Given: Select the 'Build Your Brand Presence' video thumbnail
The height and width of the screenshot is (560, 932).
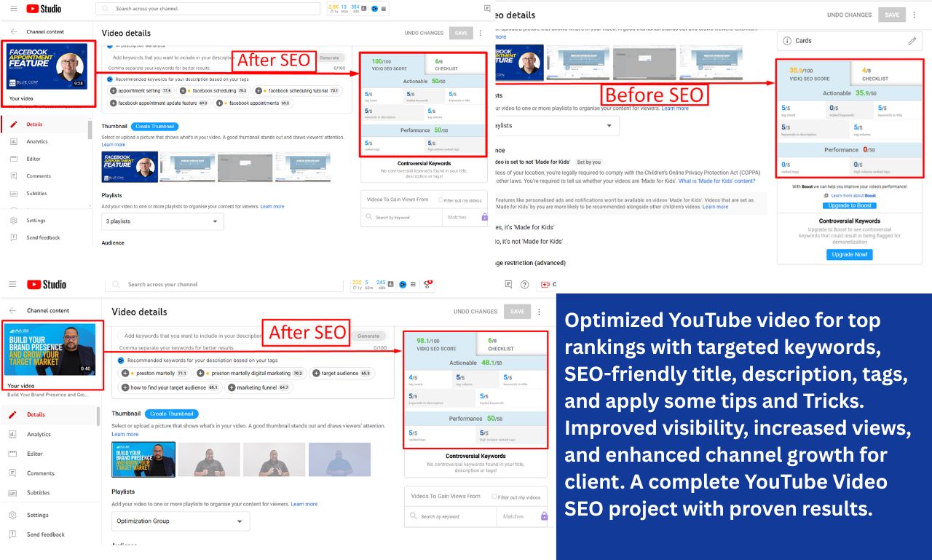Looking at the screenshot, I should click(51, 349).
